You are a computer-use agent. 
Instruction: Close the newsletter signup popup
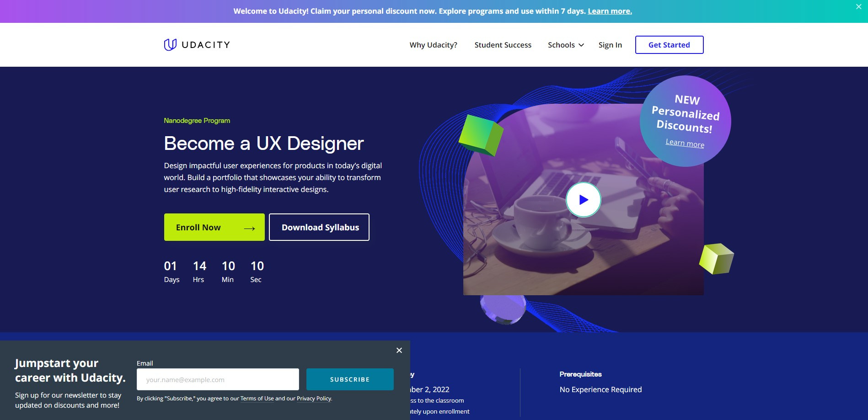tap(399, 350)
